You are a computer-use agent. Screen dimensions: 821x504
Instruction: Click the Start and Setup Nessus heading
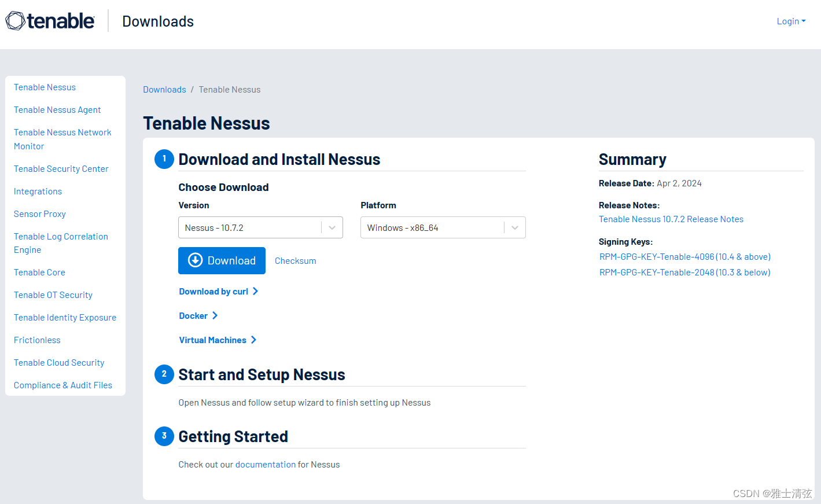(262, 375)
